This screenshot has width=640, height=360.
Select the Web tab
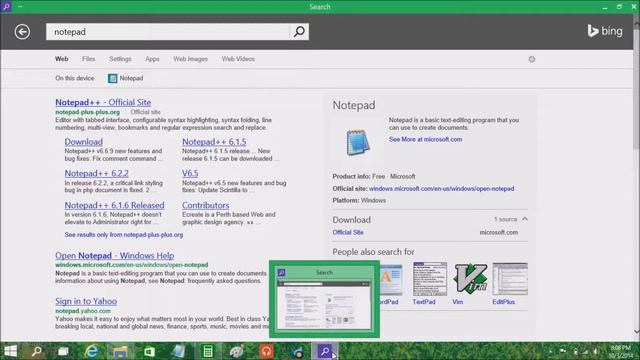coord(62,59)
